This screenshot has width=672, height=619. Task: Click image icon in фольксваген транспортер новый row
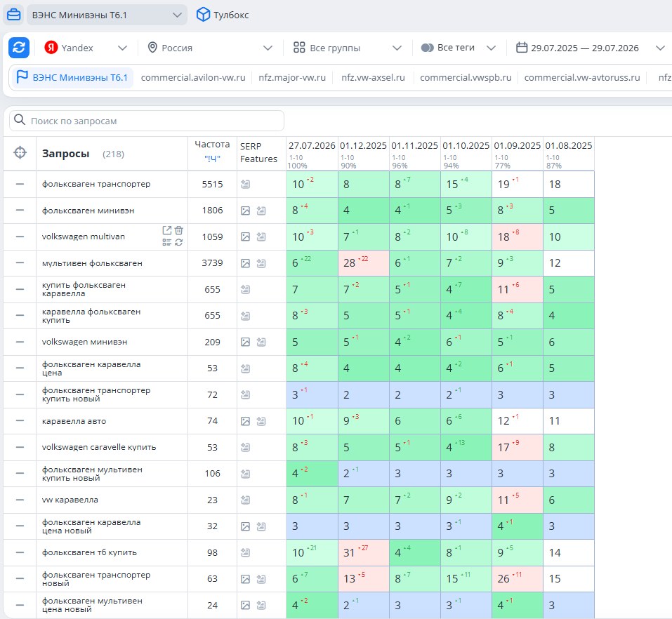coord(245,579)
